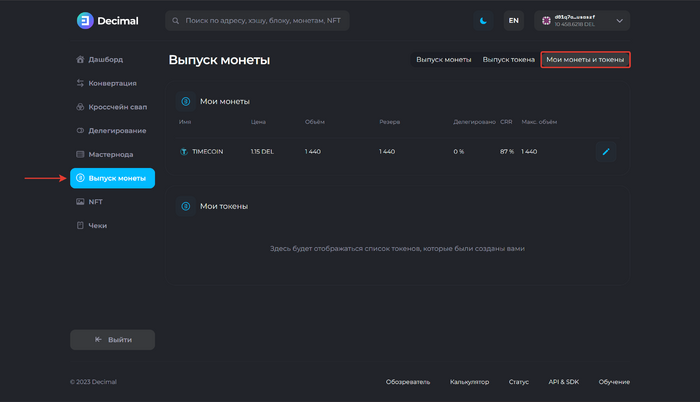Click the TIMECOIN coin icon

(x=184, y=151)
